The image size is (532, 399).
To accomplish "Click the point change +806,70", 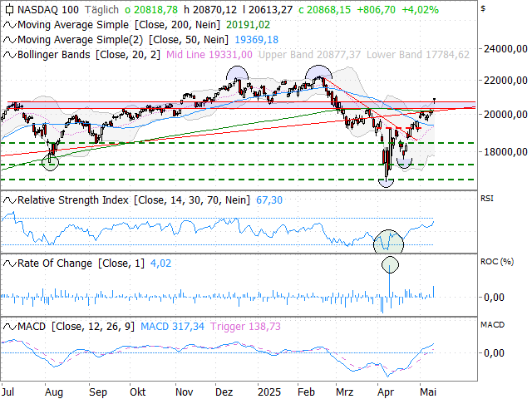I will [377, 10].
